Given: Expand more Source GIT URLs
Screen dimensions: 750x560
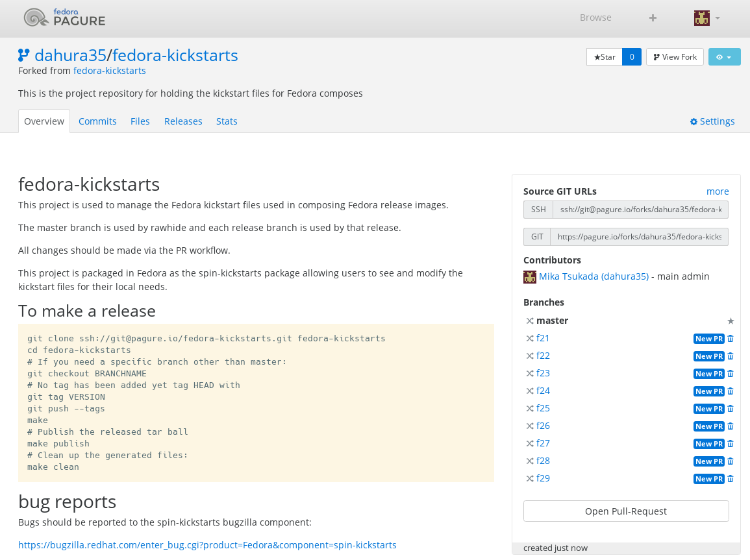Looking at the screenshot, I should pos(718,191).
